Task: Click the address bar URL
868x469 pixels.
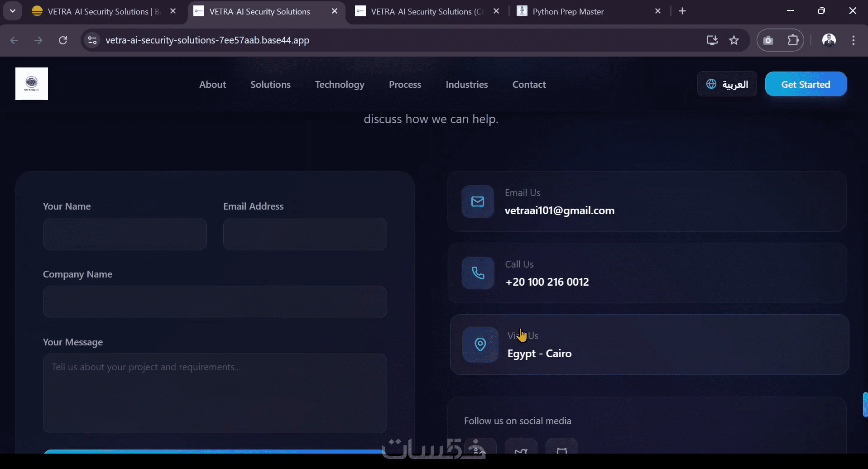Action: point(207,40)
